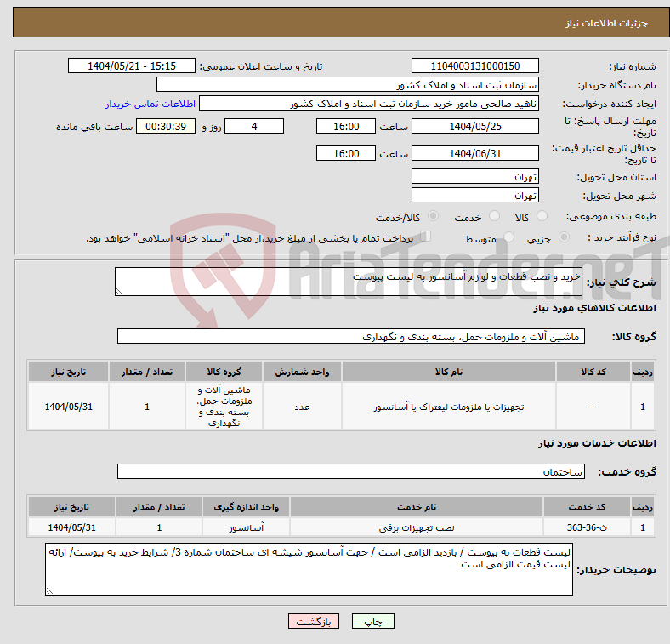The image size is (670, 644).
Task: Click the description textarea resize handle
Action: [x=119, y=292]
